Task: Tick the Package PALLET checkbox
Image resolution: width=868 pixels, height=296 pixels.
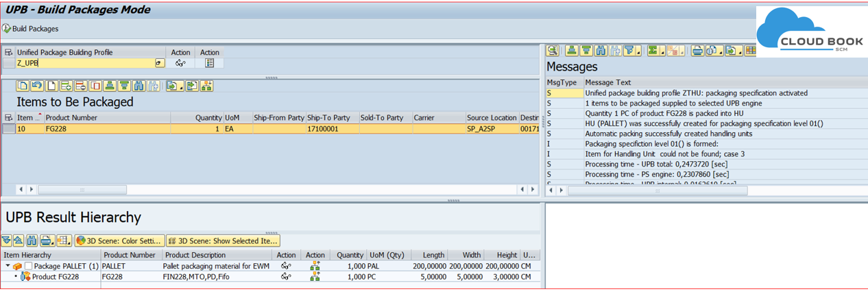Action: tap(28, 266)
